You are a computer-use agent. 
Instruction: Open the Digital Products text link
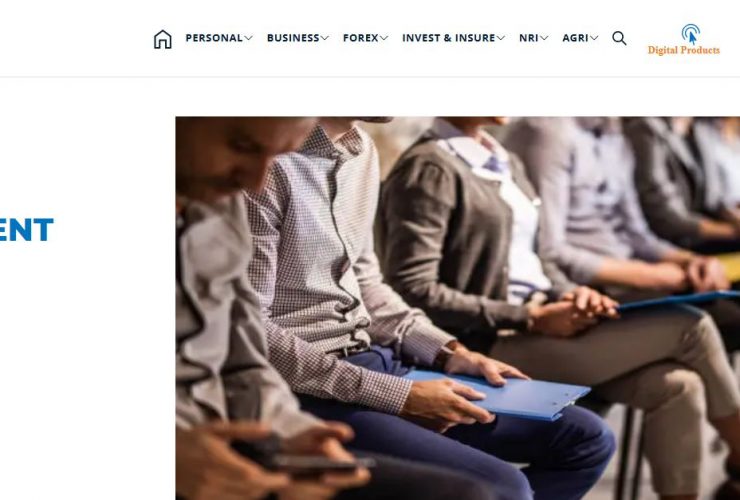tap(683, 50)
